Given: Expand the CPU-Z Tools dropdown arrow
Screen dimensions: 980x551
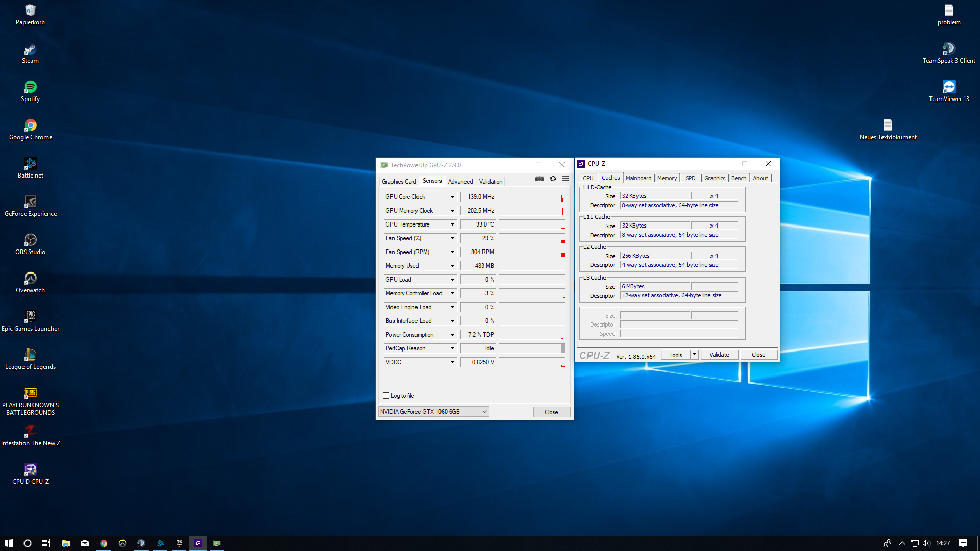Looking at the screenshot, I should [694, 355].
